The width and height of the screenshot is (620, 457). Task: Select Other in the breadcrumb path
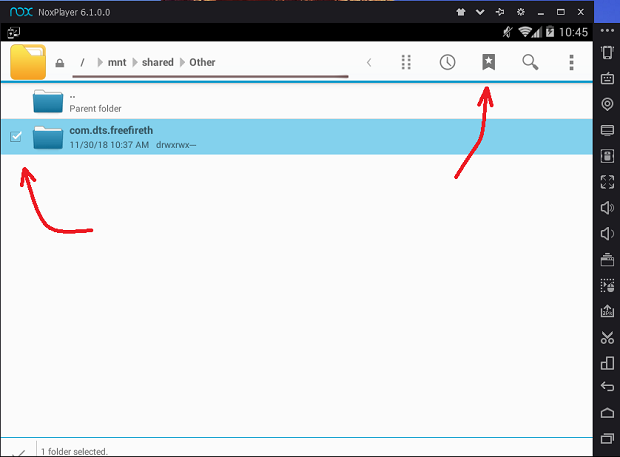click(x=202, y=62)
